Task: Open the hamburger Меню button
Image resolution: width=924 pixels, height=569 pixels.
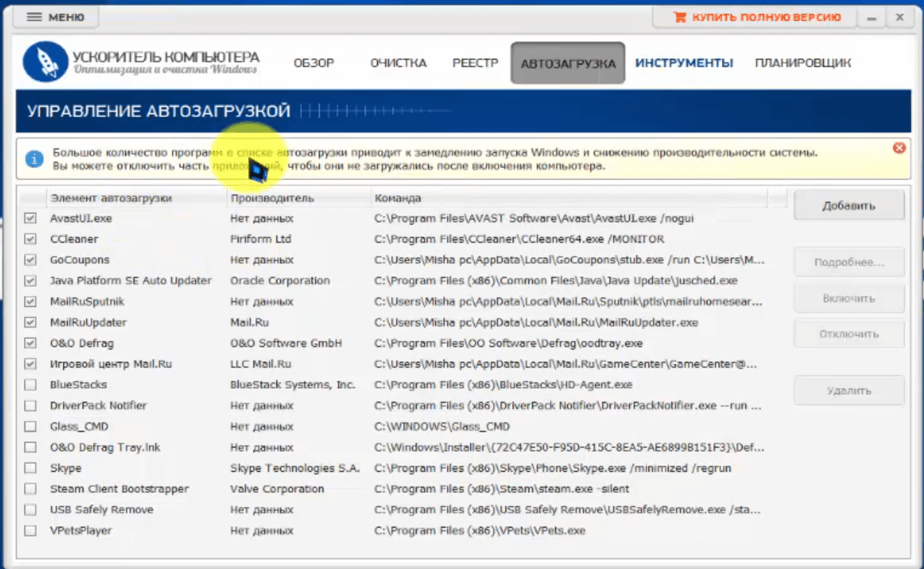Action: point(56,17)
